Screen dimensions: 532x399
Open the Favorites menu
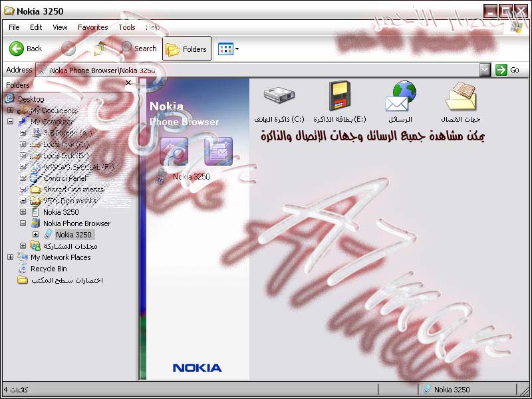click(93, 27)
